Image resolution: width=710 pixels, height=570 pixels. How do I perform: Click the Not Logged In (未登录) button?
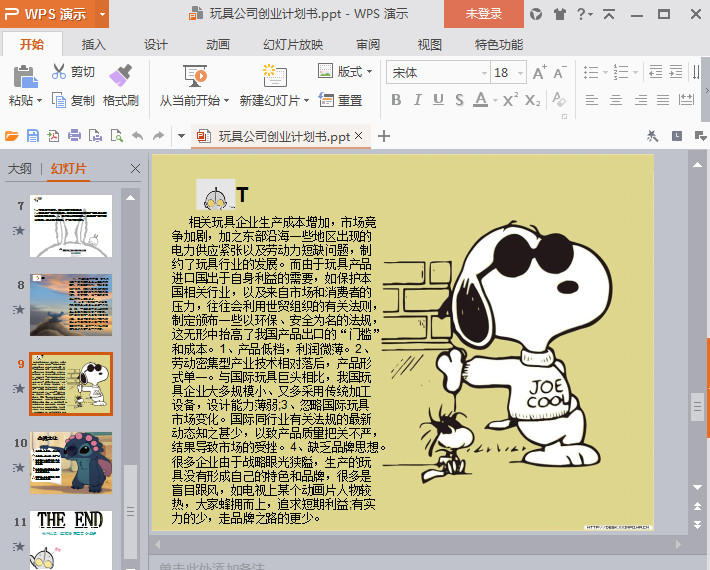(483, 14)
